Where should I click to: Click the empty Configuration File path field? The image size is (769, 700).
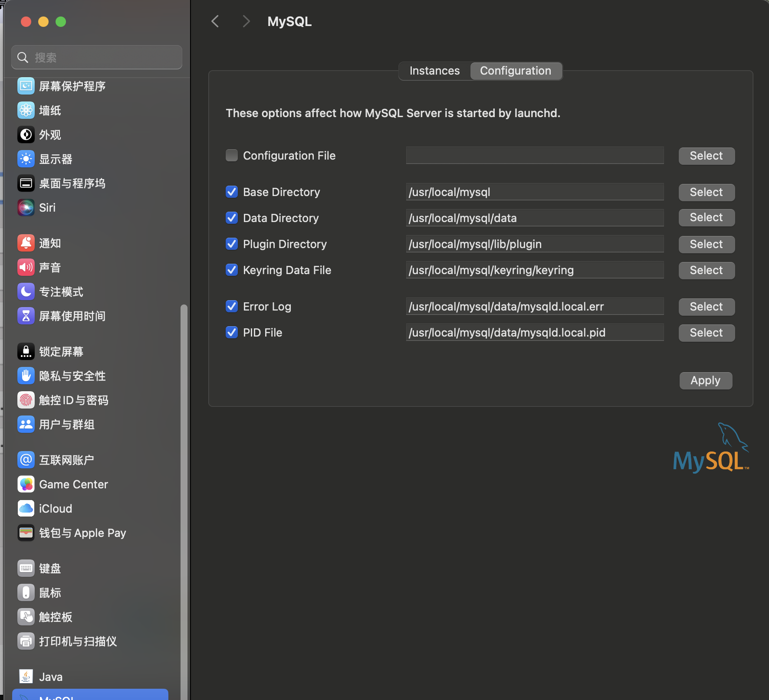[x=535, y=155]
